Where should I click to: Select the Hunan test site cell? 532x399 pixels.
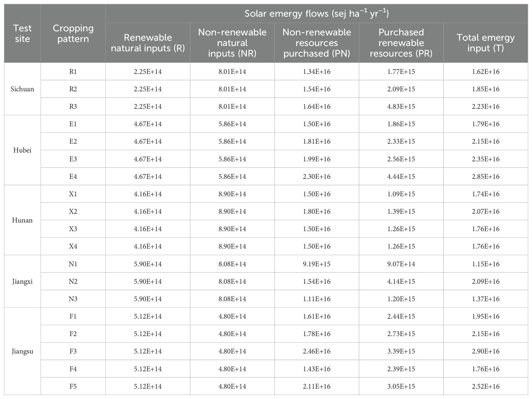pyautogui.click(x=22, y=220)
